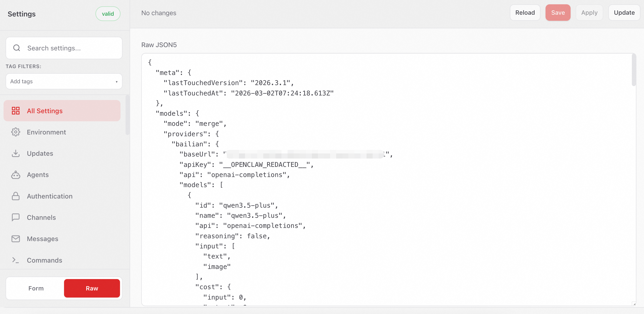The height and width of the screenshot is (314, 644).
Task: Click the Apply button
Action: (x=589, y=13)
